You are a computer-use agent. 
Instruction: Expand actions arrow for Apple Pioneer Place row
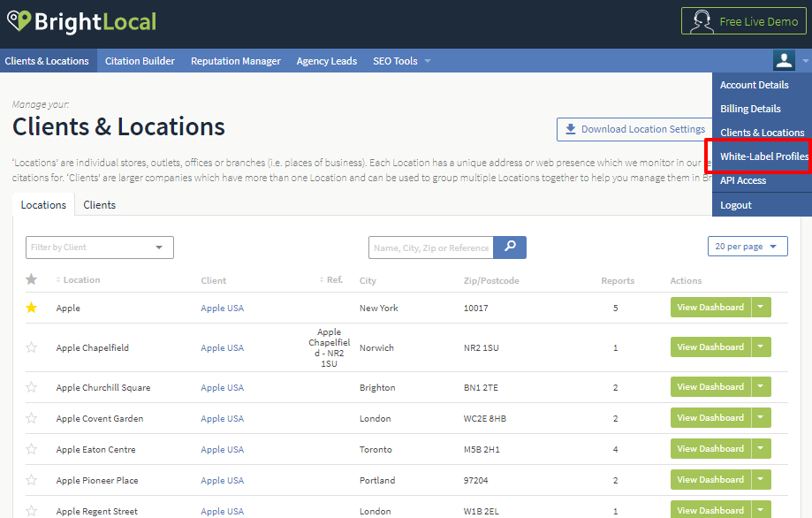click(x=761, y=480)
